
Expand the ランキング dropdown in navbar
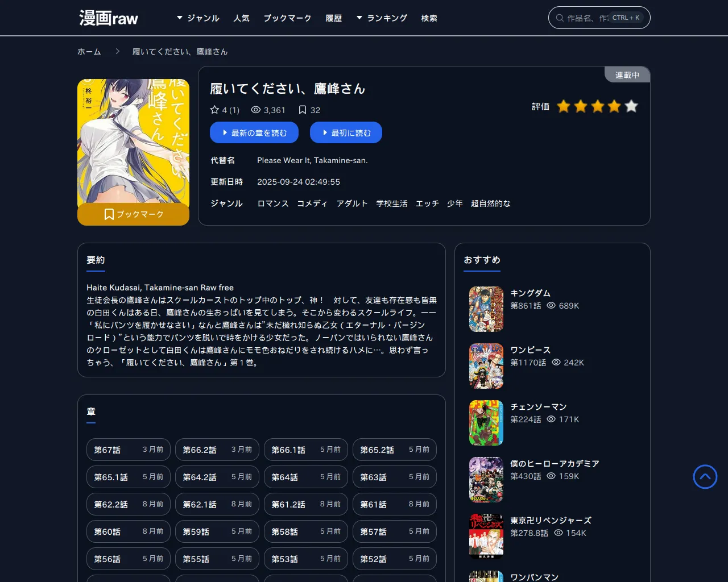coord(382,18)
